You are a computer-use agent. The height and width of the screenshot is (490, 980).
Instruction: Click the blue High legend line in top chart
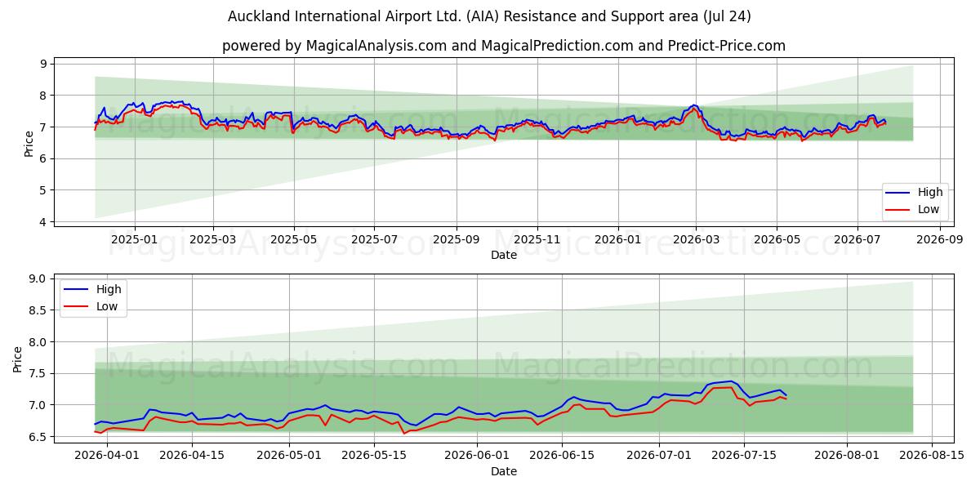[x=898, y=193]
